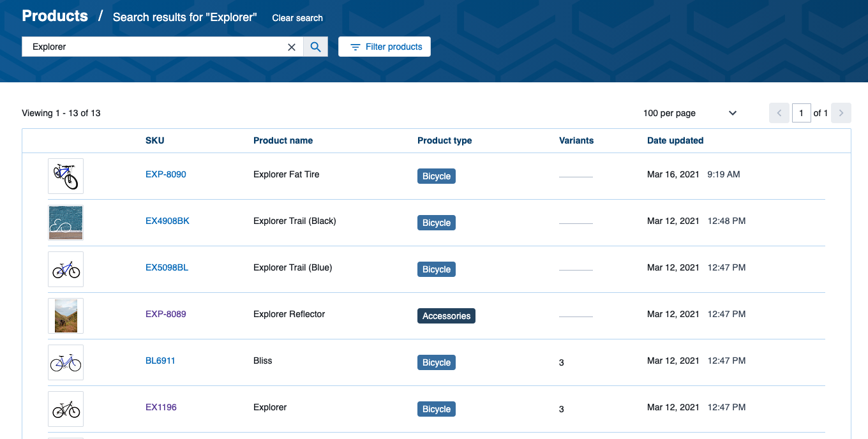Click the Explorer Trail (Black) product thumbnail
Viewport: 868px width, 439px height.
click(66, 223)
